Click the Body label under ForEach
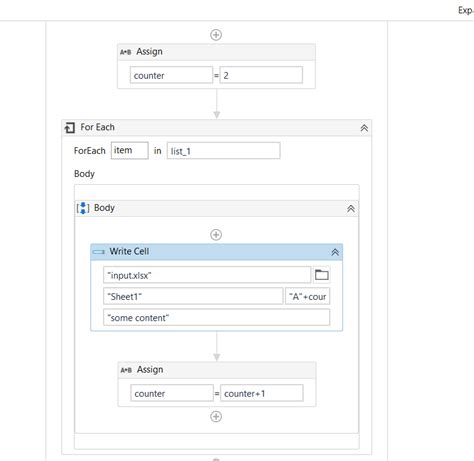This screenshot has width=474, height=461. 84,174
